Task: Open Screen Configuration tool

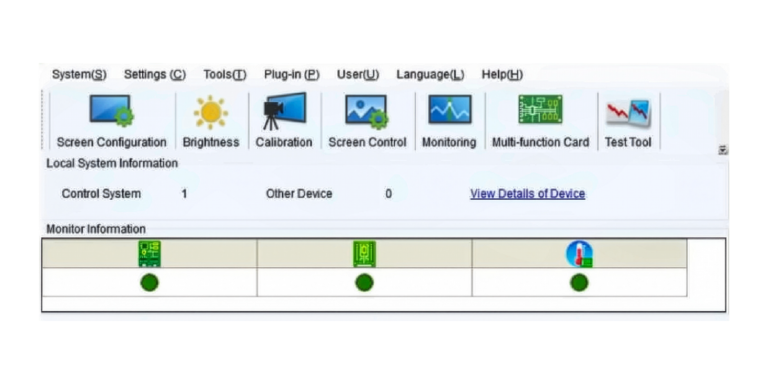Action: pyautogui.click(x=112, y=120)
